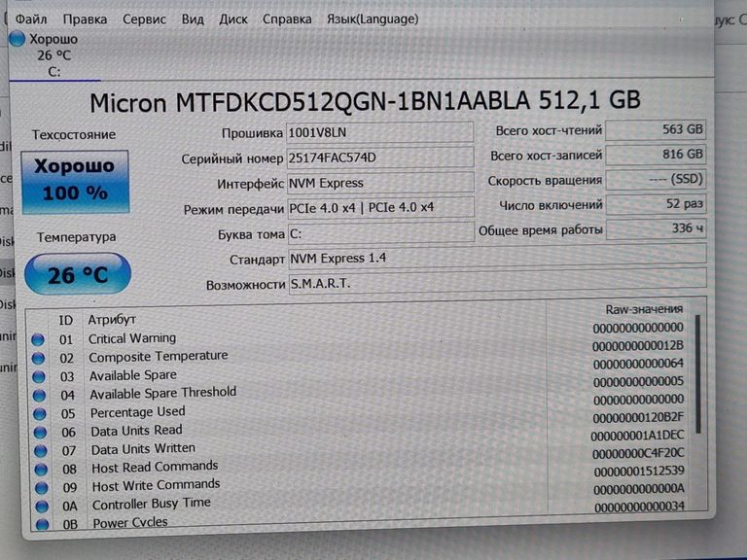
Task: Click the Возможности field S.M.A.R.T.
Action: pyautogui.click(x=497, y=282)
